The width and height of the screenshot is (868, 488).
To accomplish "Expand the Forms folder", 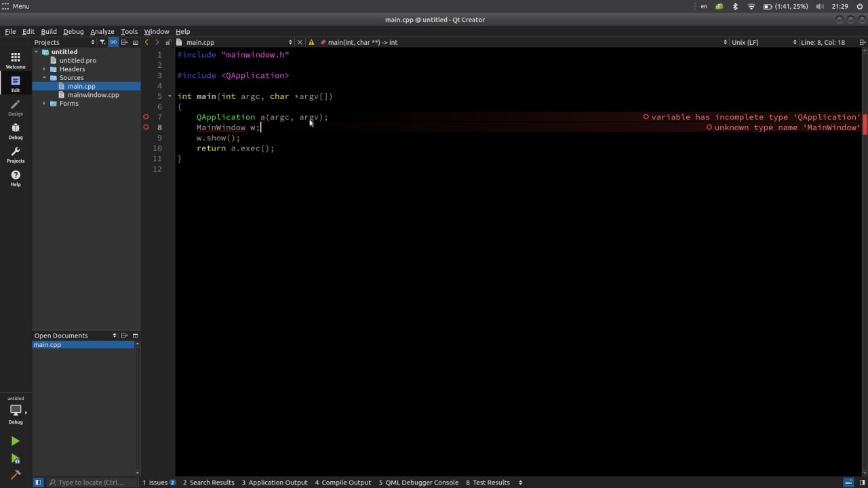I will pyautogui.click(x=44, y=104).
